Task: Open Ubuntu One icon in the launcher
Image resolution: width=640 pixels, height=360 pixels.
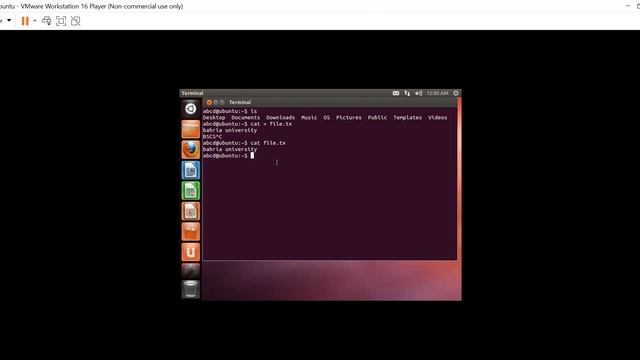Action: pos(191,252)
